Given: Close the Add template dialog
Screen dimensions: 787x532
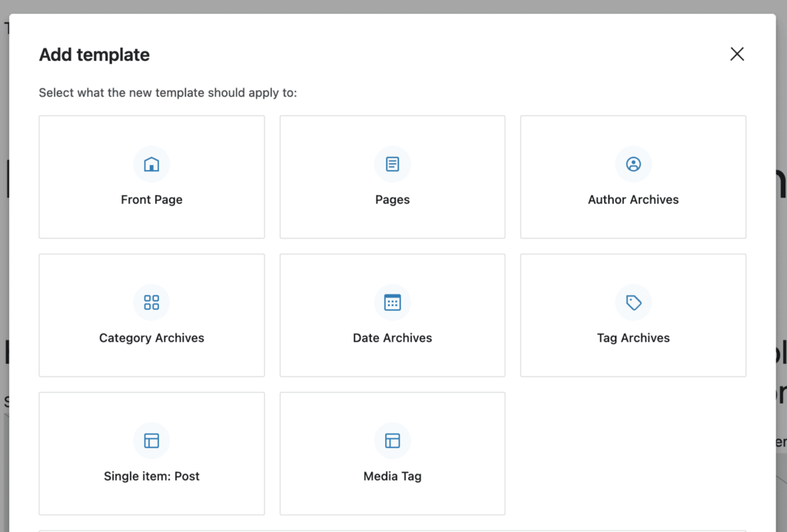Looking at the screenshot, I should tap(737, 54).
